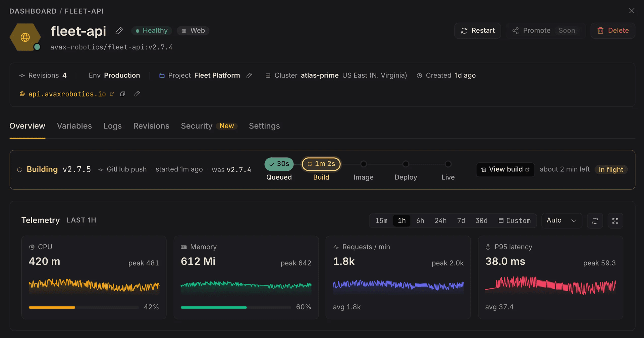This screenshot has height=338, width=644.
Task: Click the Queued 30s pipeline step
Action: pos(279,164)
